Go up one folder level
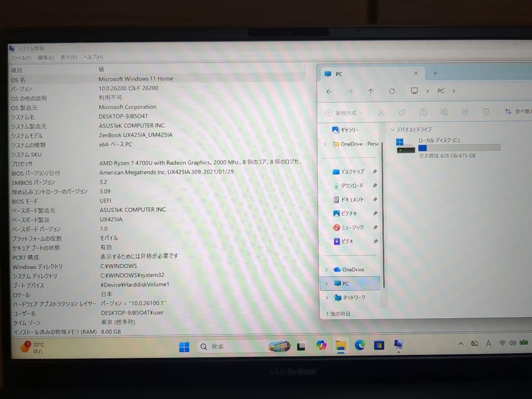Screen dimensions: 532x399 371,91
